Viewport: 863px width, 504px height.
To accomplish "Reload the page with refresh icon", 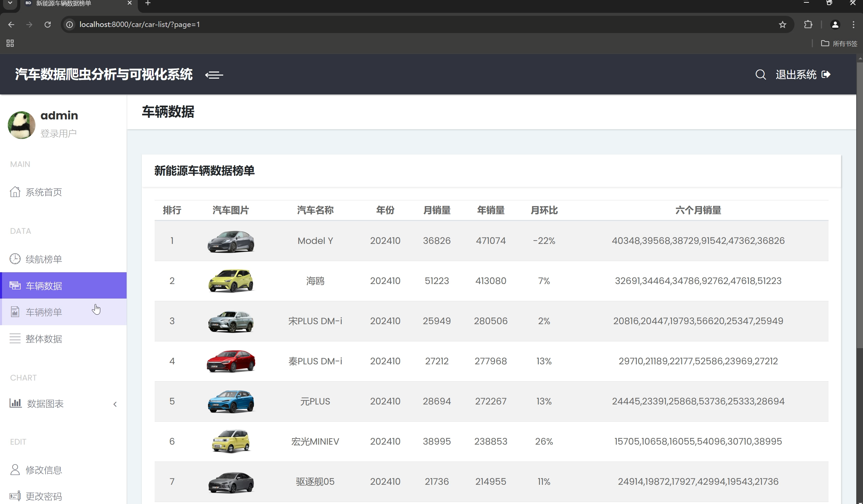I will pos(48,25).
